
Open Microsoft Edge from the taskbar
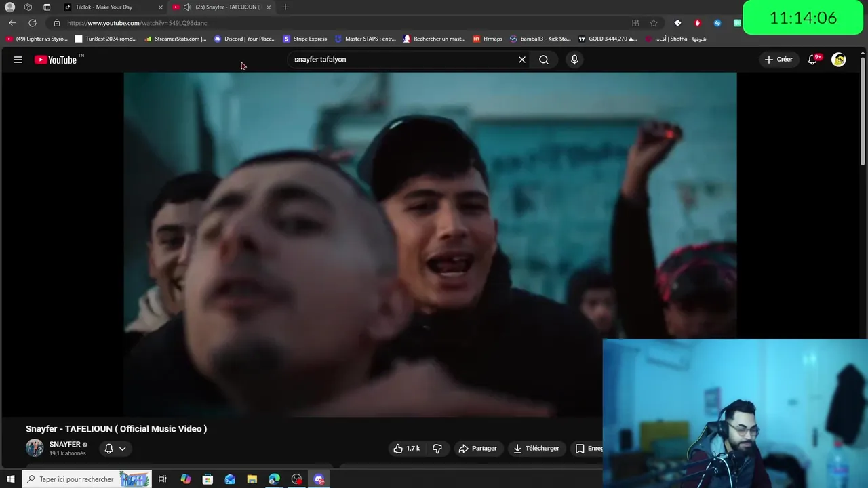pyautogui.click(x=275, y=479)
